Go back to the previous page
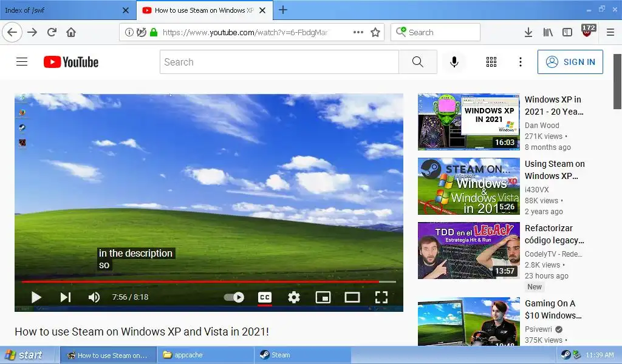Screen dimensions: 622x364 [12, 32]
